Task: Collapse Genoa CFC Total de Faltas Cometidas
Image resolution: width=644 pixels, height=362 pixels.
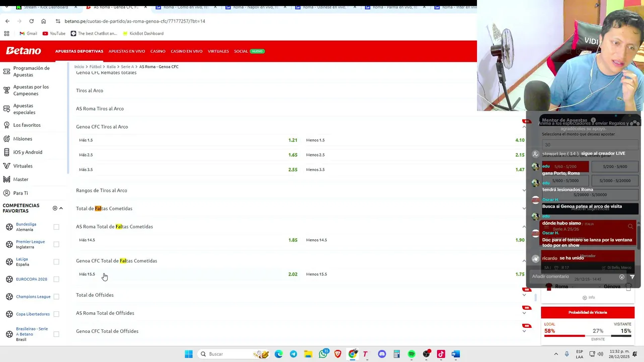Action: tap(524, 261)
